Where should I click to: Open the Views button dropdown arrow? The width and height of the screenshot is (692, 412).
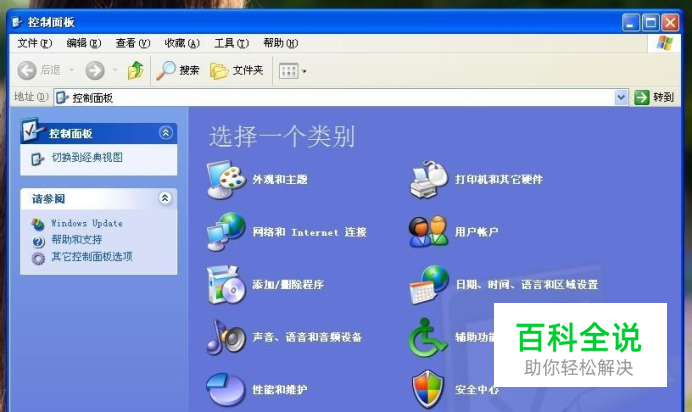coord(304,71)
